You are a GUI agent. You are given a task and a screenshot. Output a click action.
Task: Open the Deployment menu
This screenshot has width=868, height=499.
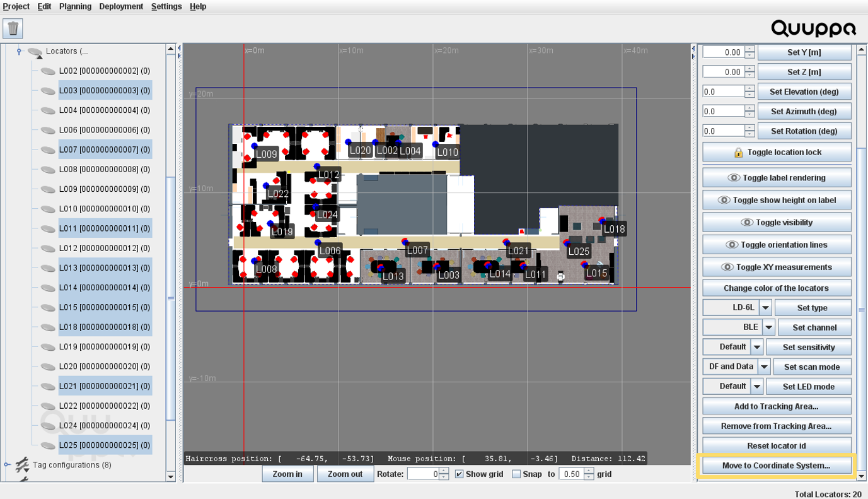(121, 6)
